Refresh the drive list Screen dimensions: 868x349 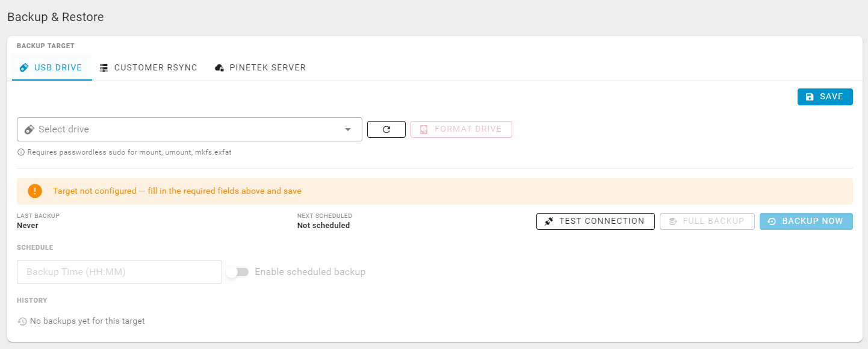[x=386, y=129]
